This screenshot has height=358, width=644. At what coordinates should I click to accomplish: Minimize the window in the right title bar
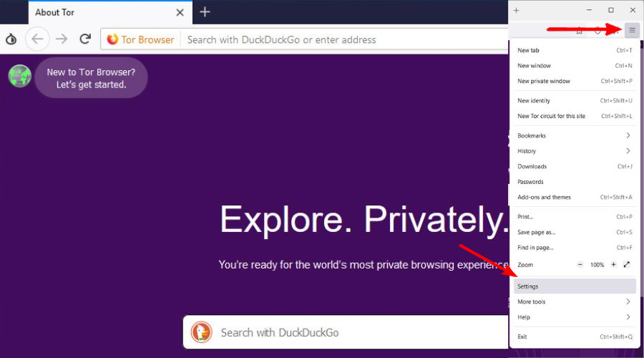coord(590,10)
